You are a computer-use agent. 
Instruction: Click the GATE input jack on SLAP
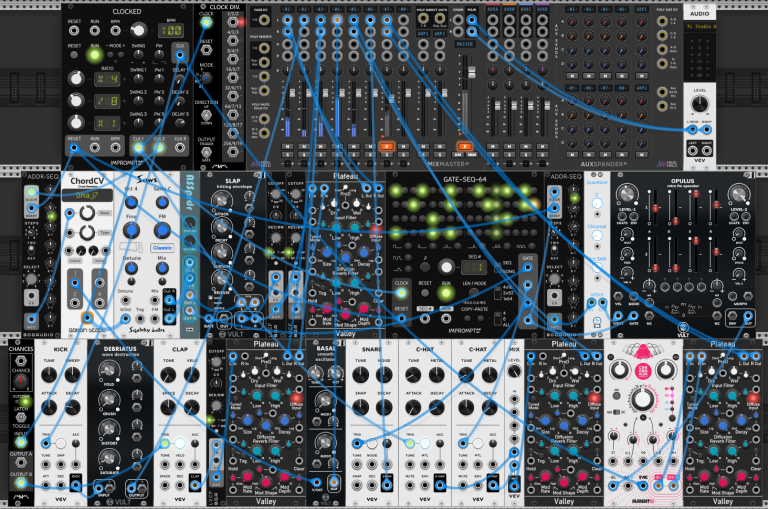point(209,318)
